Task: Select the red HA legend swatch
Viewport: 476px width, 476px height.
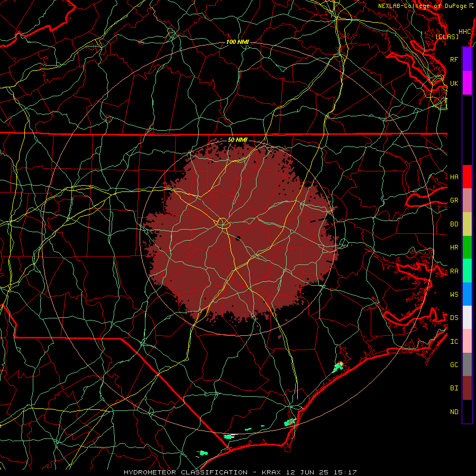Action: tap(467, 177)
